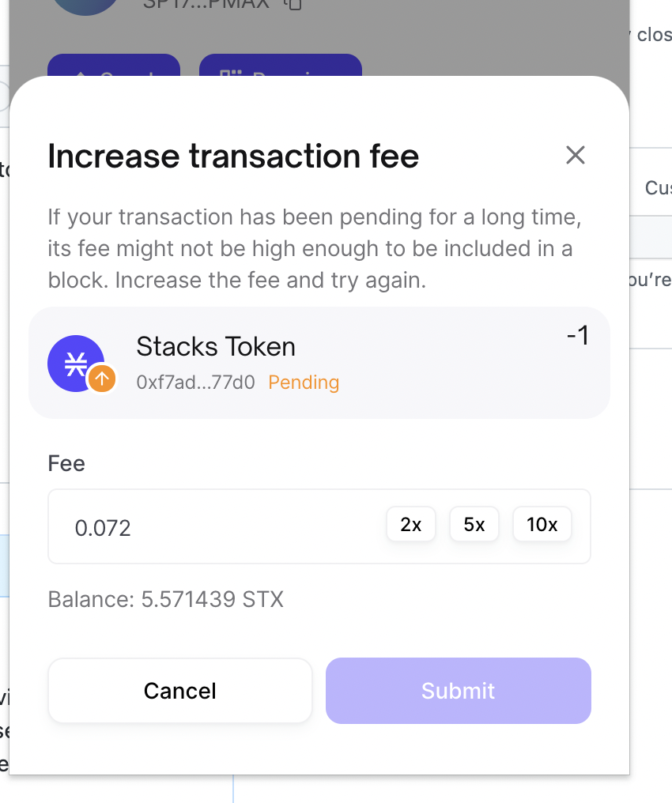Apply the 2x fee multiplier
Image resolution: width=672 pixels, height=803 pixels.
click(410, 524)
